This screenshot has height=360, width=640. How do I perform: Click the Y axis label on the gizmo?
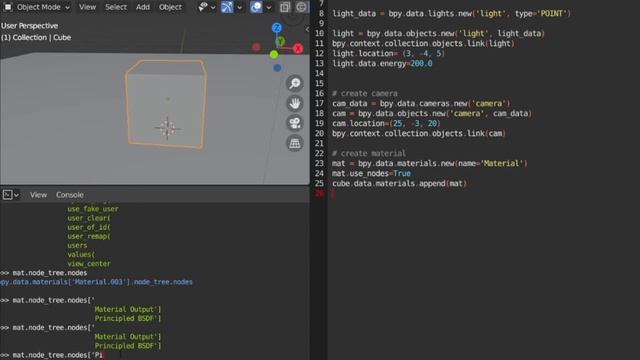[x=280, y=41]
